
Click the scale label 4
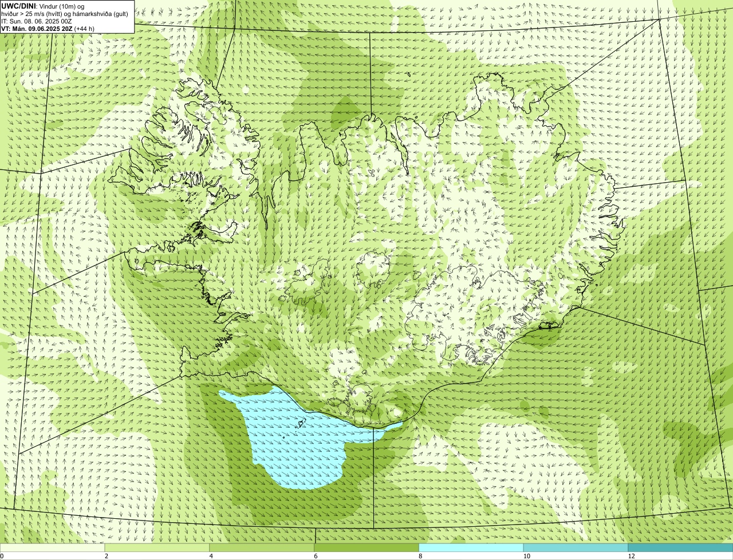pyautogui.click(x=211, y=556)
